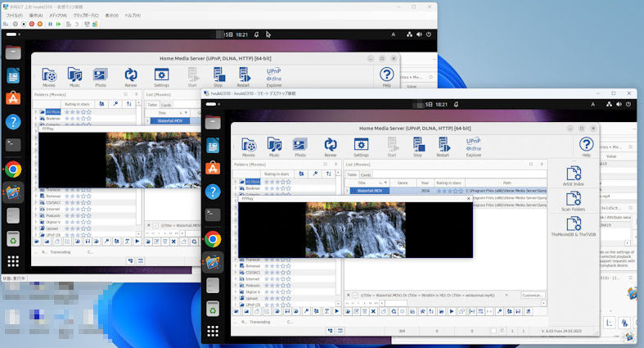Open the Transcoding tab at the bottom of Remote Desktop window
This screenshot has height=348, width=644.
259,322
